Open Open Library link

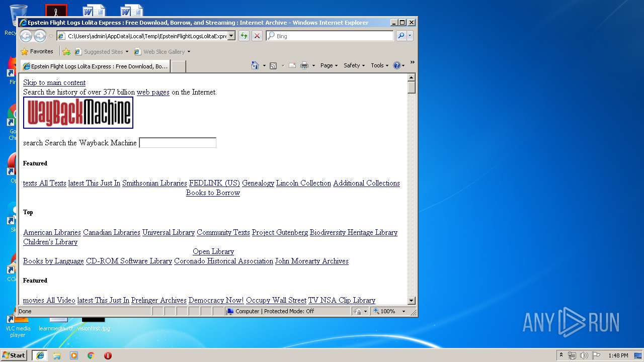pyautogui.click(x=213, y=251)
